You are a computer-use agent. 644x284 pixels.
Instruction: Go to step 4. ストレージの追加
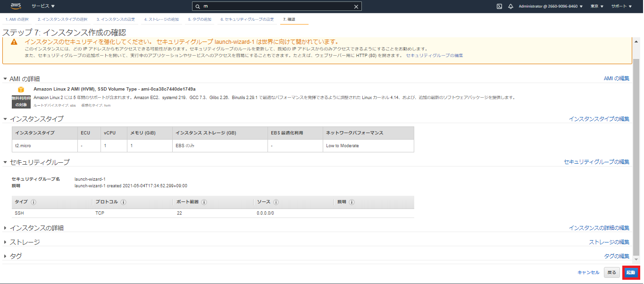161,19
